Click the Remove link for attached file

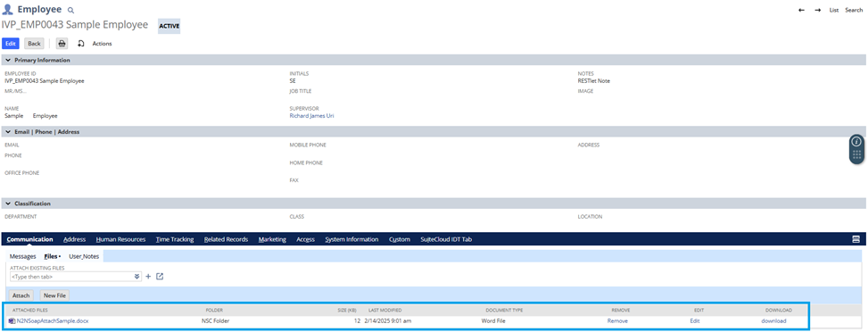click(x=617, y=321)
